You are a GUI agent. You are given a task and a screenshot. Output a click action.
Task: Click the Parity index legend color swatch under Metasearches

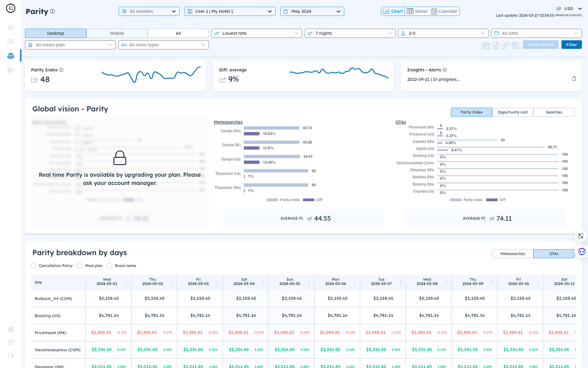[x=272, y=200]
